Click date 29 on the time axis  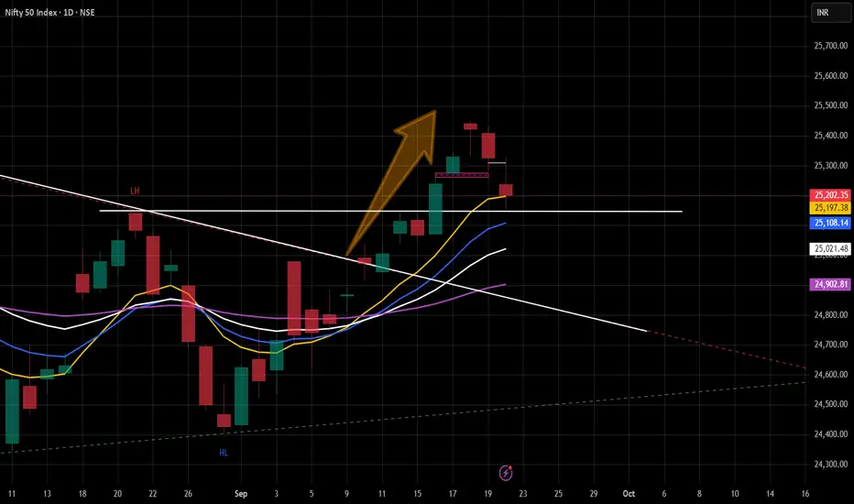(594, 494)
